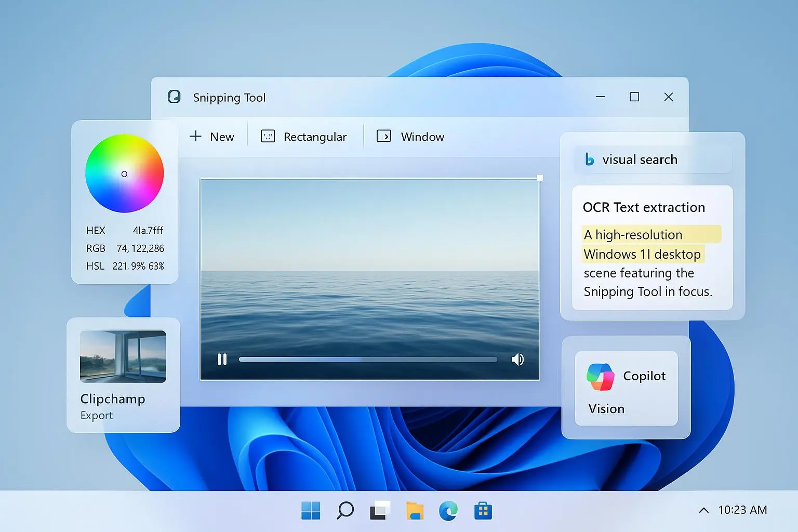
Task: Click Export under Clipchamp
Action: 97,416
